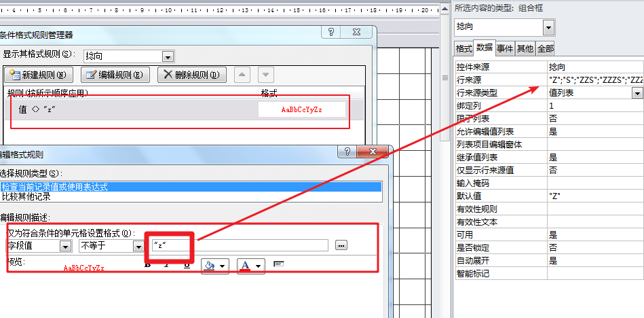Click the 行来源类型 value 值列表
The height and width of the screenshot is (318, 644).
[590, 93]
